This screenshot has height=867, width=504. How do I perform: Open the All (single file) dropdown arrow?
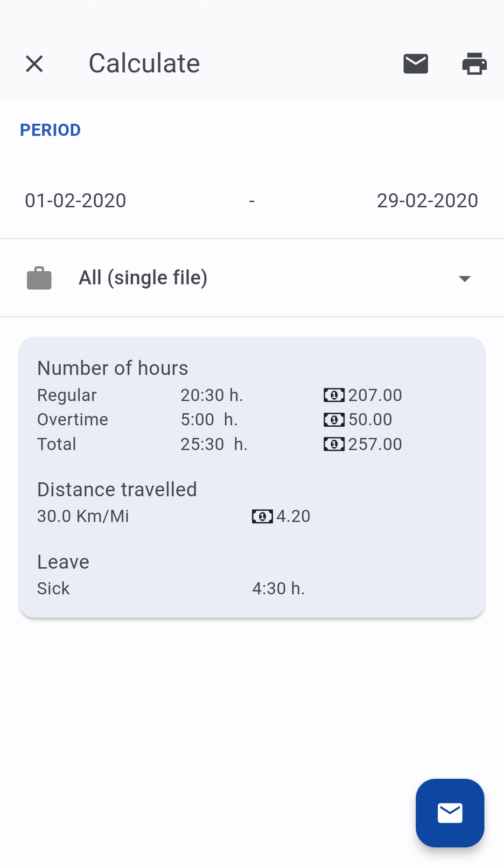(464, 279)
